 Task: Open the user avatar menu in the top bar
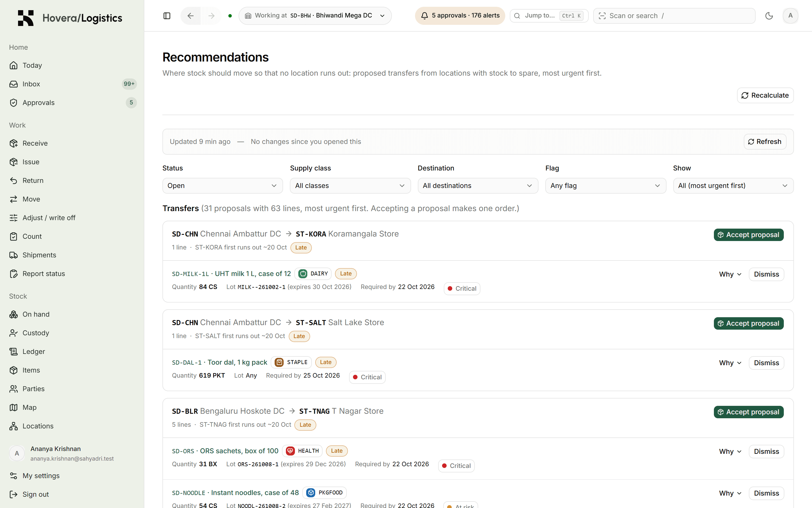[x=790, y=16]
